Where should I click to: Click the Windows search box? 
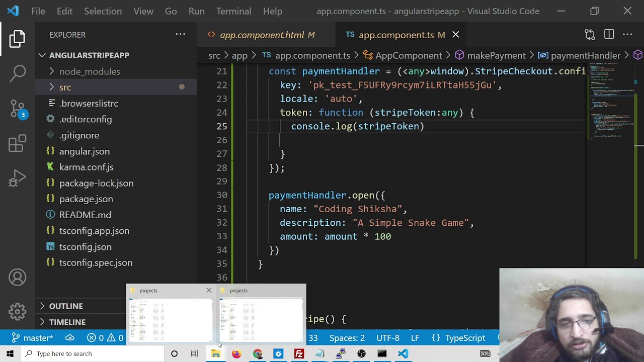[x=93, y=353]
